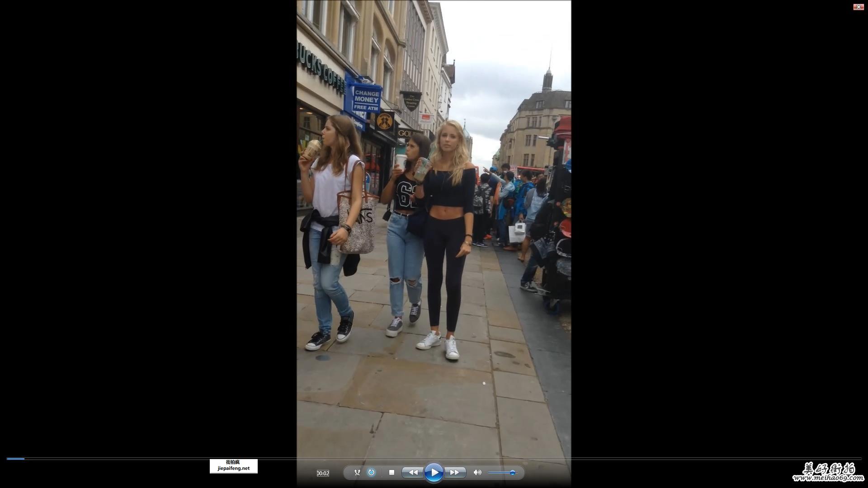
Task: Turn on shuffle playback
Action: (357, 473)
